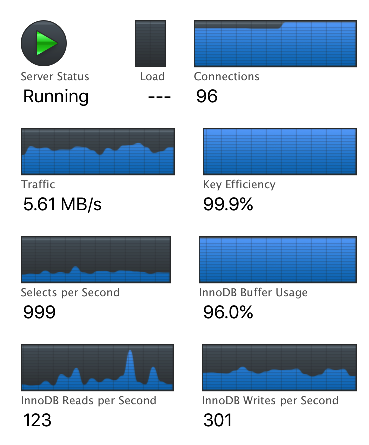
Task: Click the Load gauge bar
Action: [150, 43]
